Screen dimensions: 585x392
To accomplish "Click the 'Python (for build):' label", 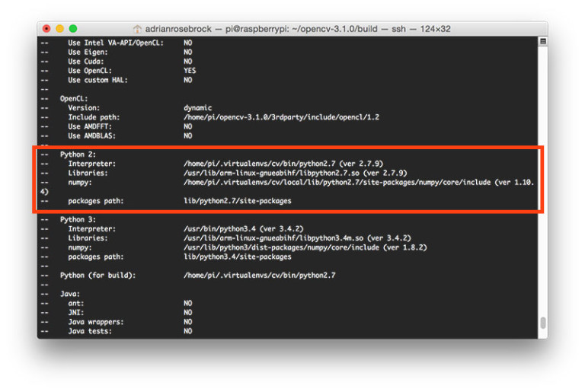I will (x=97, y=276).
